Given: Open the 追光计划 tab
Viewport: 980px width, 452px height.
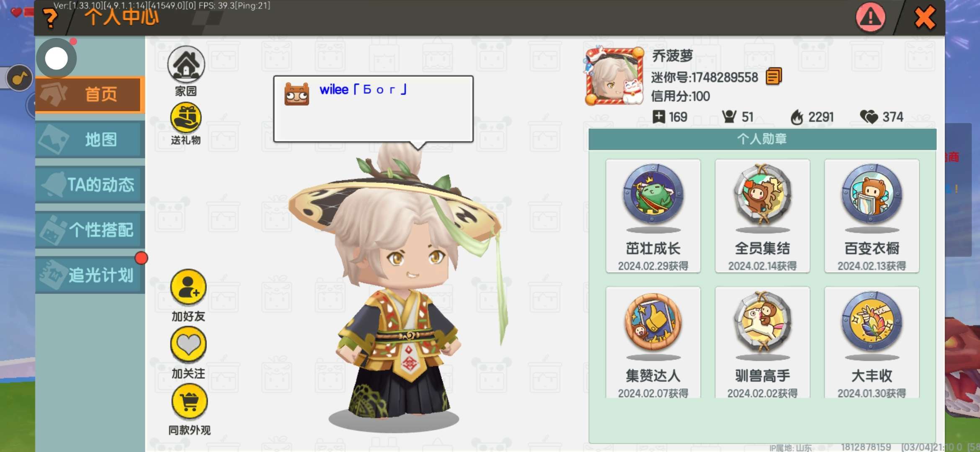Looking at the screenshot, I should [x=90, y=275].
